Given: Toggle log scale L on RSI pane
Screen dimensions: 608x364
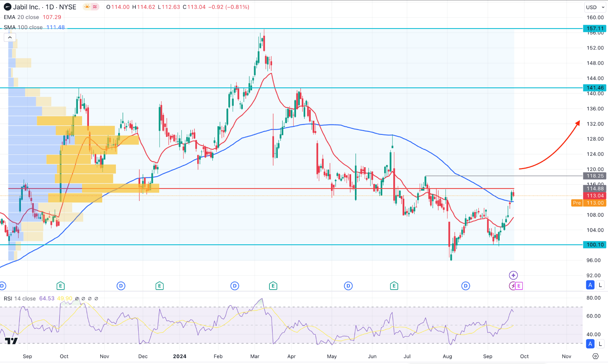Looking at the screenshot, I should click(600, 344).
